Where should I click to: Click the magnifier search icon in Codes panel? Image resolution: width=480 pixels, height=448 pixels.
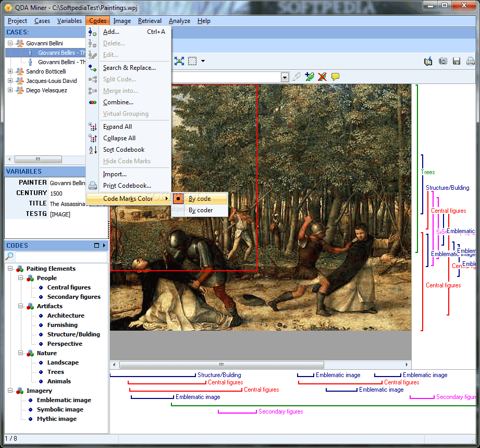(9, 256)
